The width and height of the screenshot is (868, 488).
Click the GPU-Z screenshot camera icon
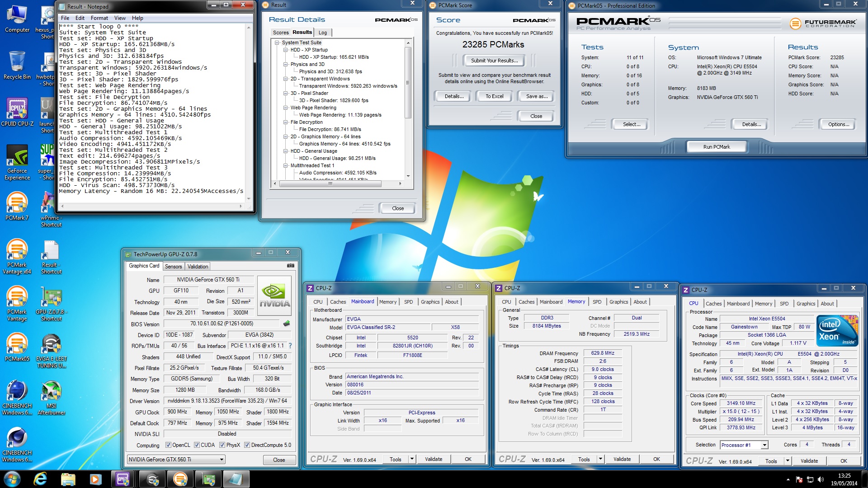pos(291,266)
